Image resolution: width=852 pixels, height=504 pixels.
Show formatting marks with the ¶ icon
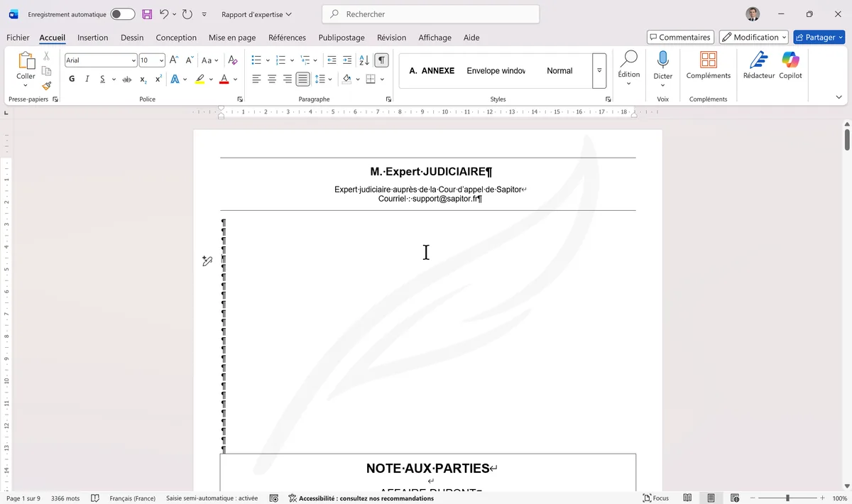[x=381, y=60]
